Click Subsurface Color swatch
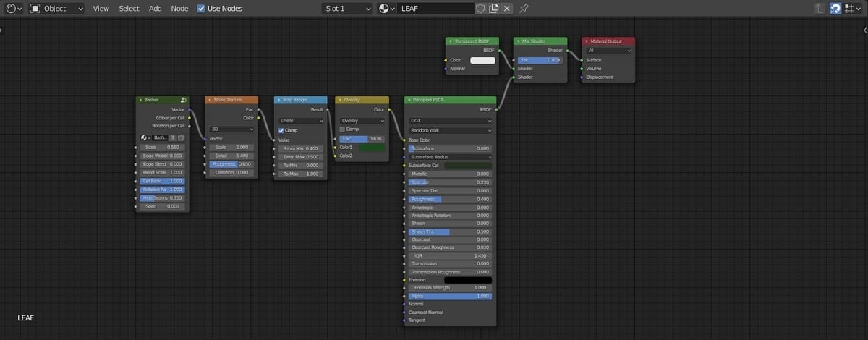868x340 pixels. (468, 166)
